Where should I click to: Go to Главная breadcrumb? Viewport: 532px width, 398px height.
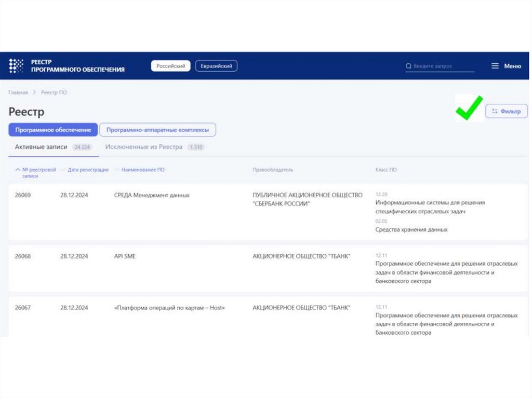pos(18,92)
